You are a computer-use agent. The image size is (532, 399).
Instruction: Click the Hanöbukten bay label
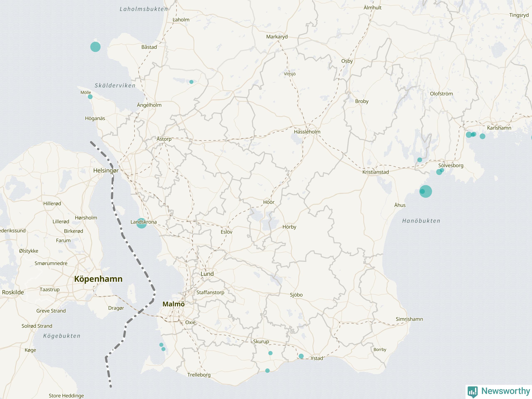(421, 221)
